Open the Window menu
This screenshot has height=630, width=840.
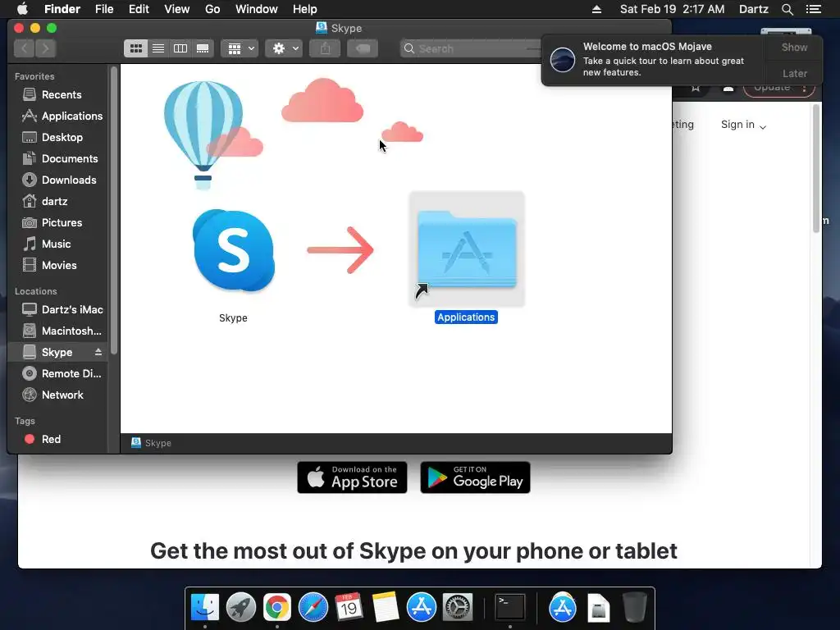[257, 9]
